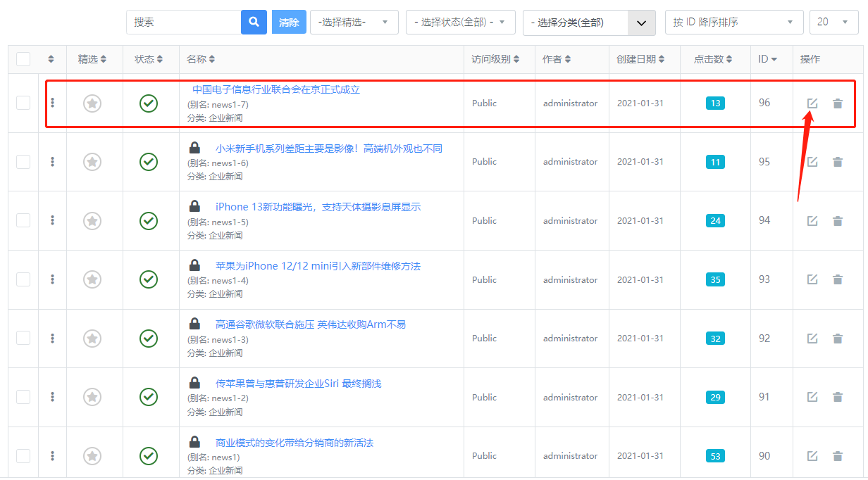
Task: Toggle featured star for the iPhone 13 article
Action: pyautogui.click(x=92, y=221)
